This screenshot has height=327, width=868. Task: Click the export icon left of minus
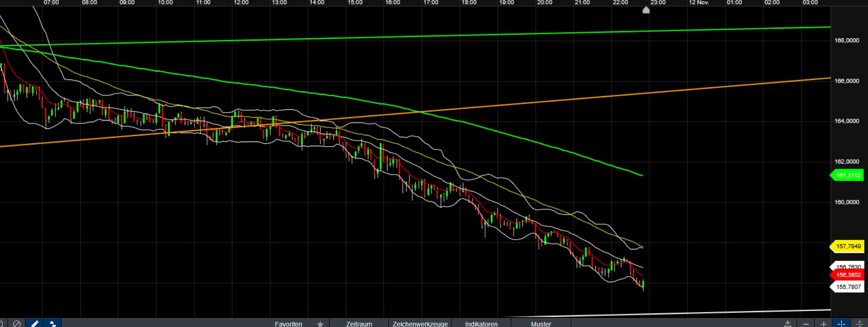tap(788, 324)
